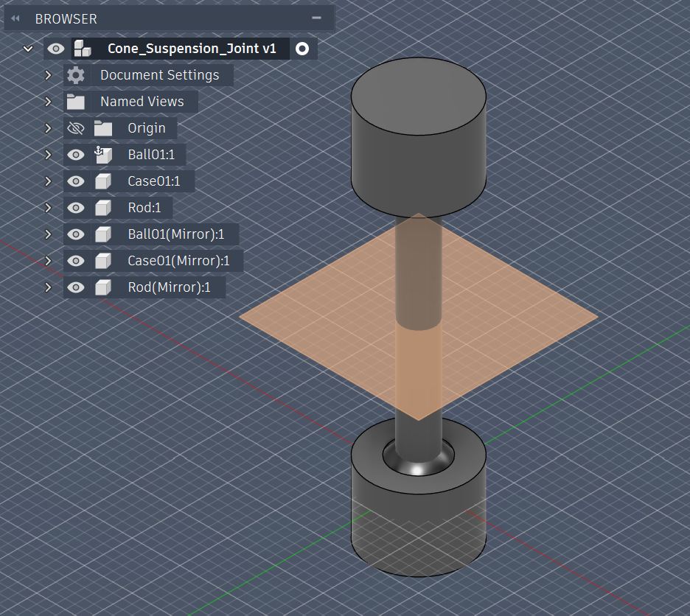The image size is (690, 616).
Task: Click the Case01:1 component cube icon
Action: (102, 181)
